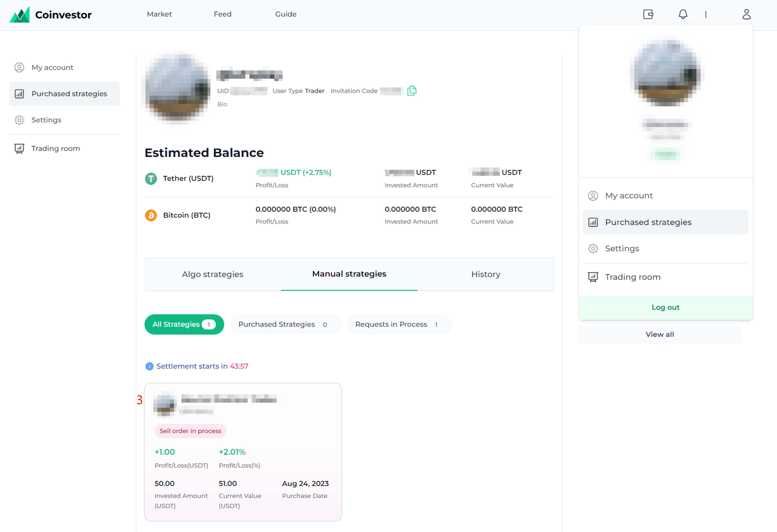The image size is (777, 532).
Task: Click the User Type Trader label
Action: (299, 91)
